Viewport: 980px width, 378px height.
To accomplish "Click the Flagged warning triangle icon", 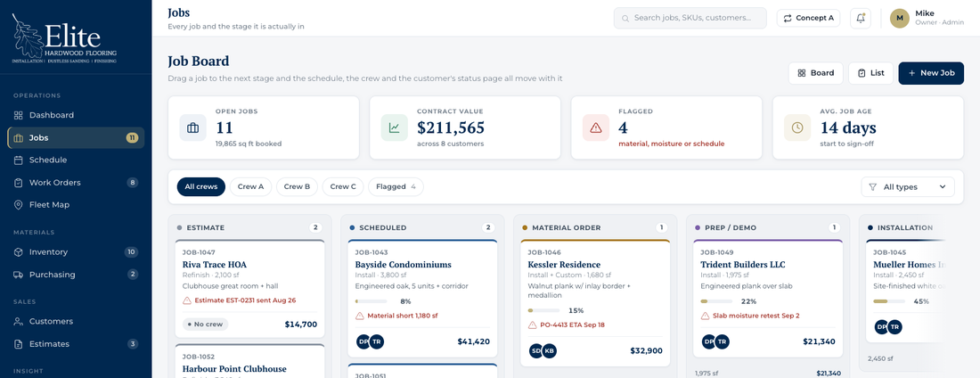I will coord(596,127).
